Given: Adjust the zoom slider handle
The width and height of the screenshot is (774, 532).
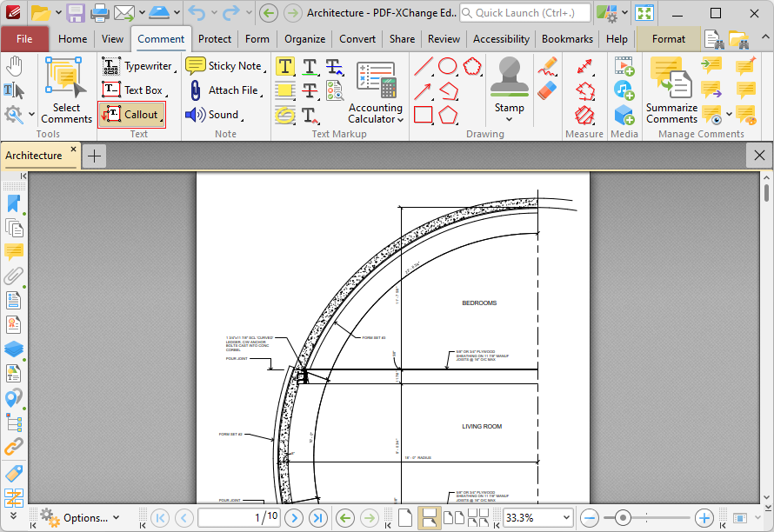Looking at the screenshot, I should (623, 518).
